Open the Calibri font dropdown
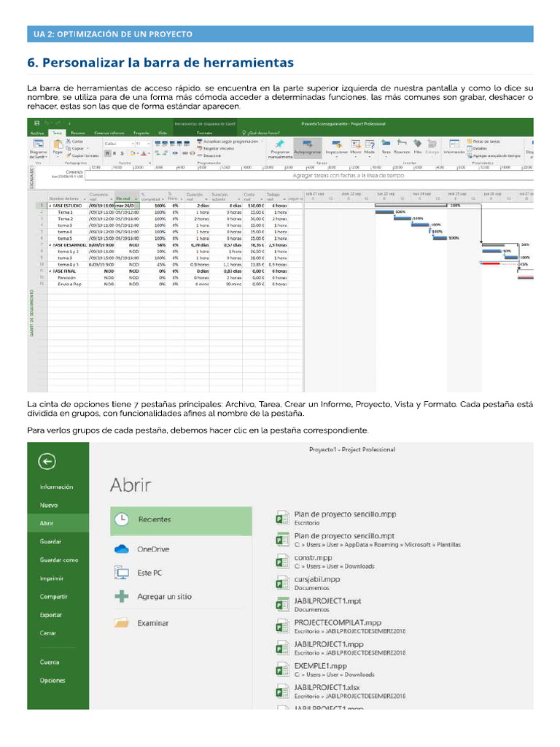 [132, 144]
